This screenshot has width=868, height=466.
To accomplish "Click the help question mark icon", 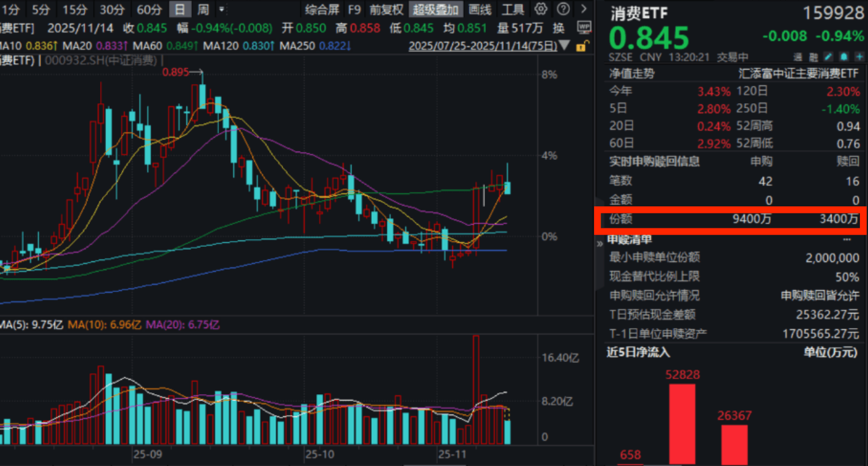I will click(562, 9).
